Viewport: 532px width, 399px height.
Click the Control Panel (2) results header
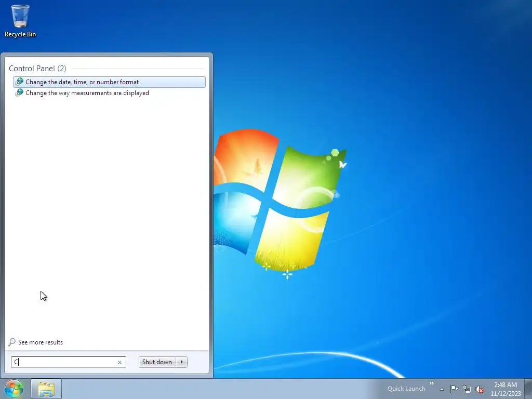click(37, 69)
